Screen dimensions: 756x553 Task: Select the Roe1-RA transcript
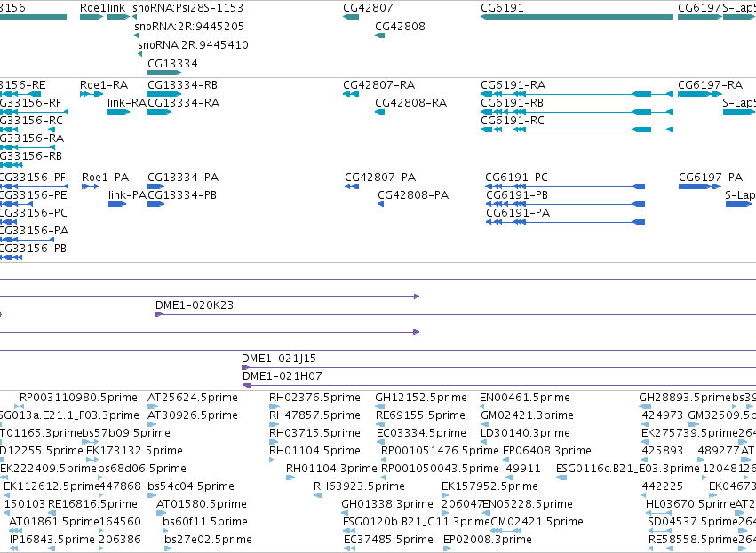point(92,94)
